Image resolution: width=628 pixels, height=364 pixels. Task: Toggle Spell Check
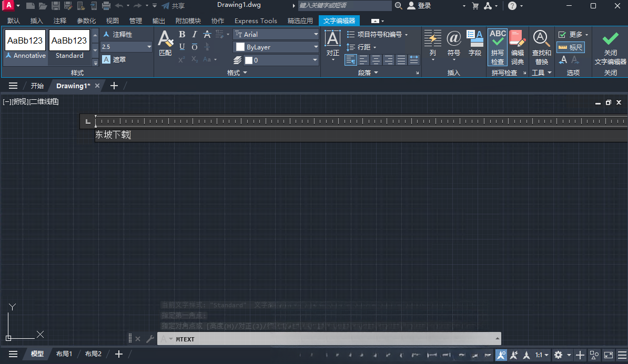498,47
